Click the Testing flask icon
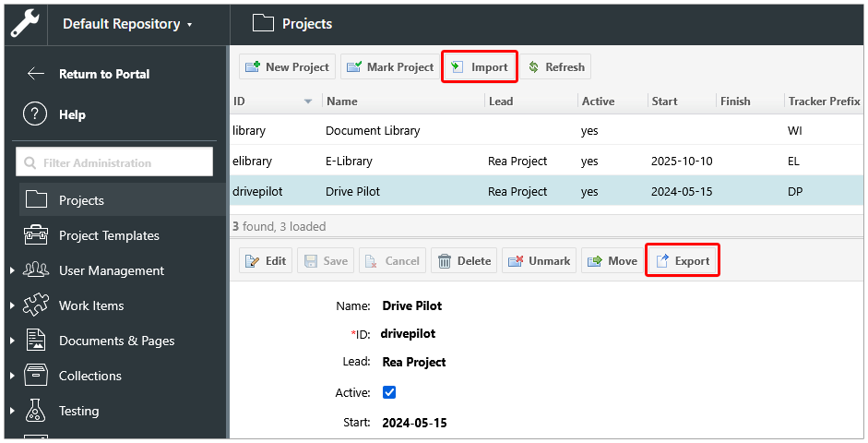This screenshot has height=443, width=868. point(36,411)
